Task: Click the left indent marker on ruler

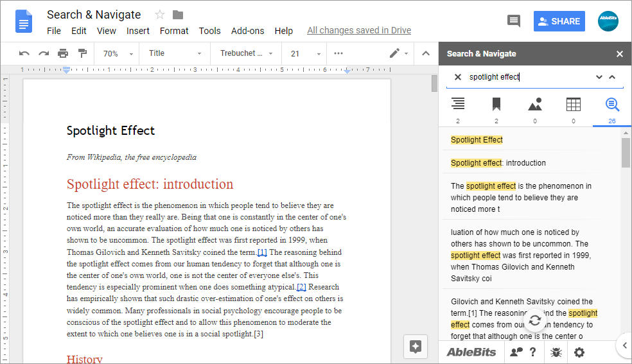Action: [67, 70]
